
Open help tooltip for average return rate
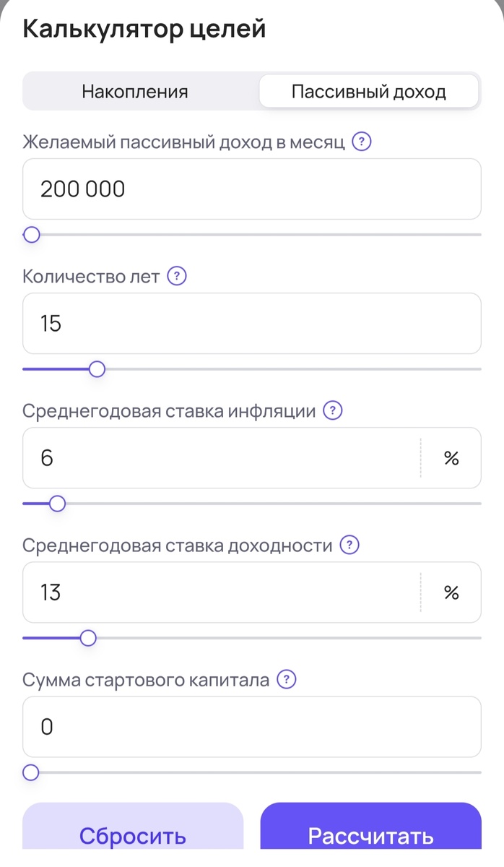pos(349,545)
